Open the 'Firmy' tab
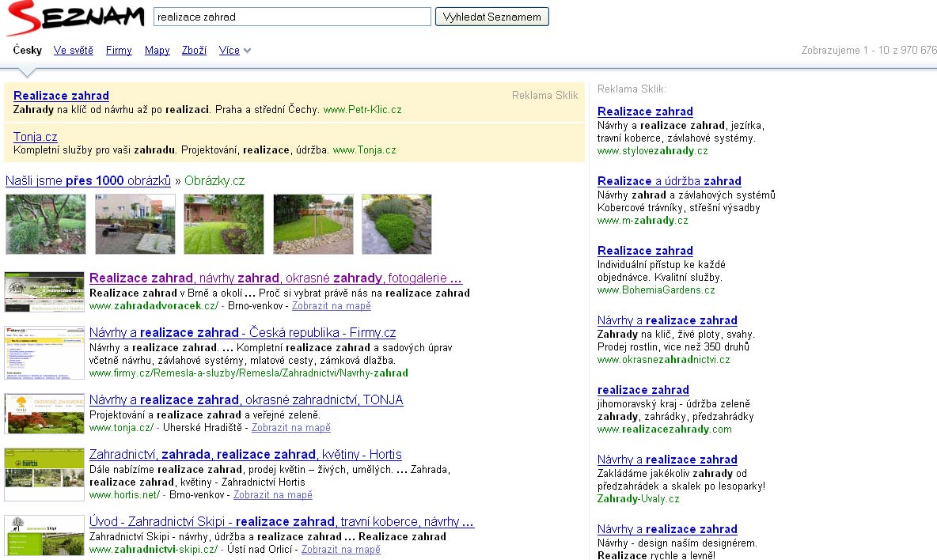Image resolution: width=937 pixels, height=560 pixels. 119,50
